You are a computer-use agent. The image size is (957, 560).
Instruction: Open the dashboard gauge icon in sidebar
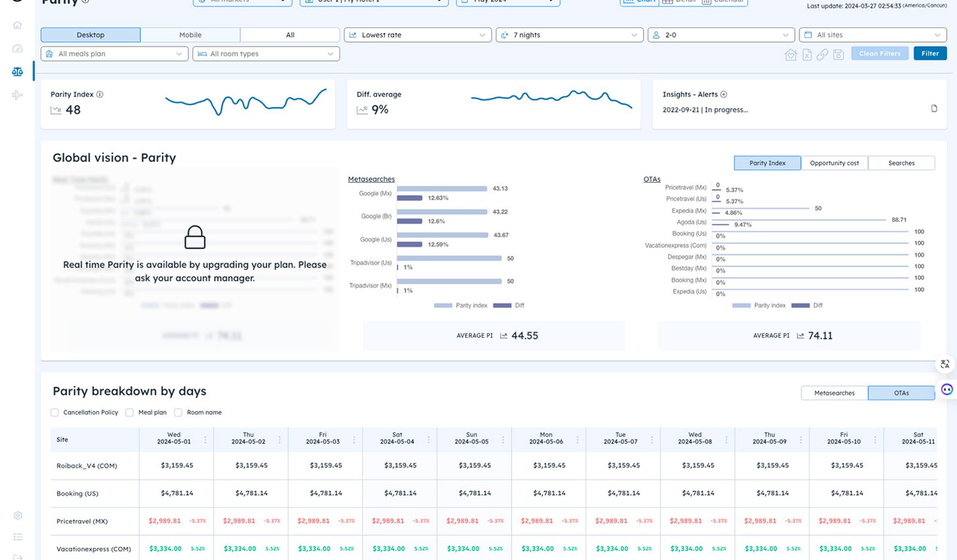(x=17, y=48)
